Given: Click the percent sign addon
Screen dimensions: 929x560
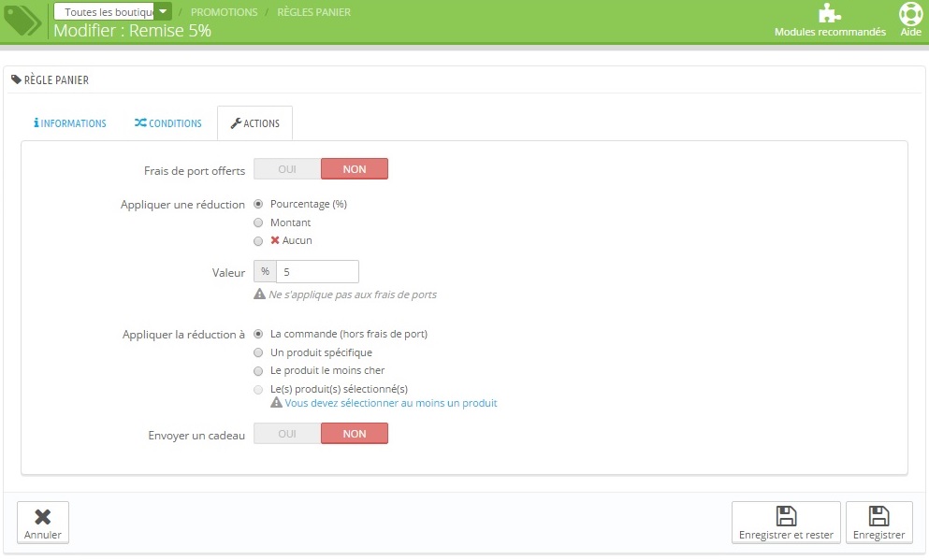Looking at the screenshot, I should click(x=265, y=271).
